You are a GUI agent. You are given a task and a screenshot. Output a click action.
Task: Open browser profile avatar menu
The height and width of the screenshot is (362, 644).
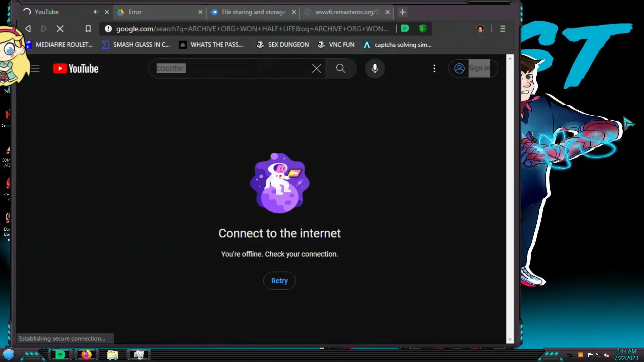click(x=480, y=29)
